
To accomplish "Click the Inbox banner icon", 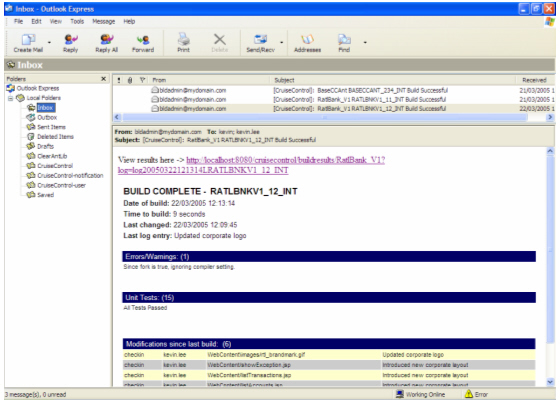I will [x=11, y=65].
